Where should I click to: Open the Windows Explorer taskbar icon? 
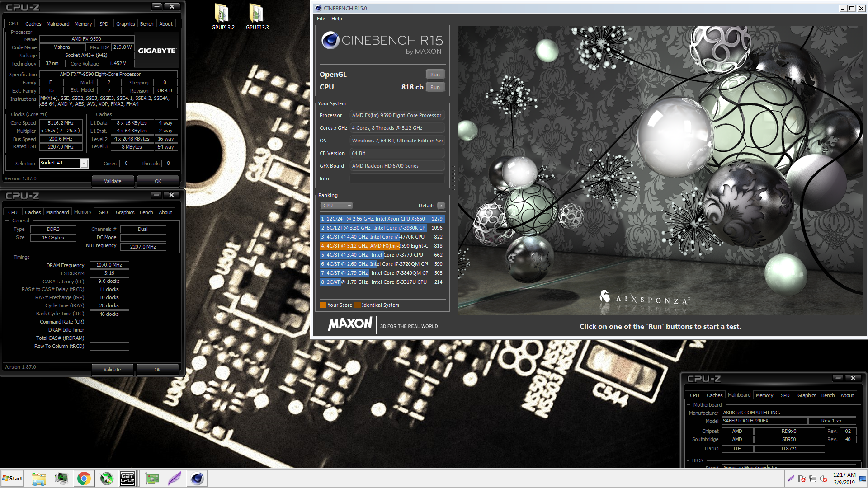click(x=39, y=479)
